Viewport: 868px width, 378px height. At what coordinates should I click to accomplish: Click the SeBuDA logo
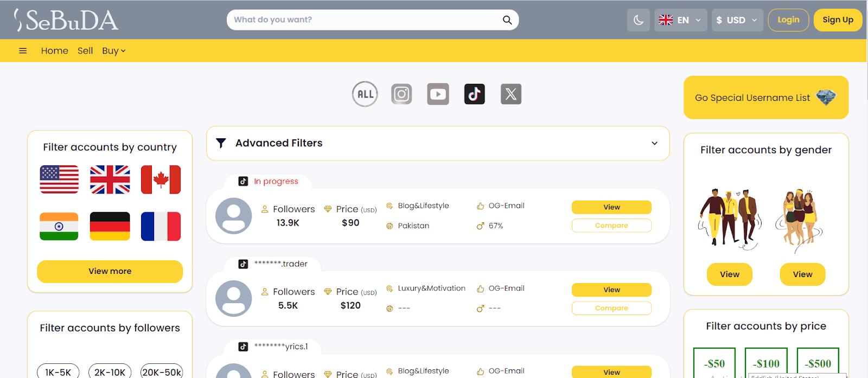pyautogui.click(x=66, y=20)
